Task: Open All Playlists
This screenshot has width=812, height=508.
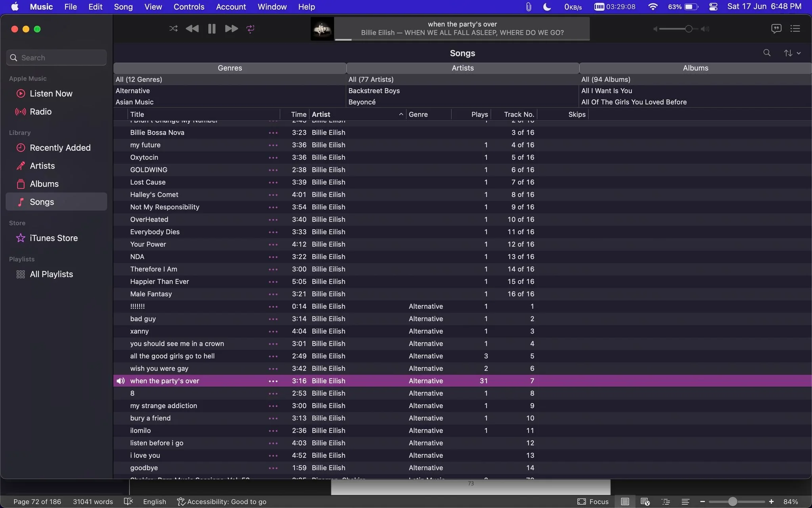Action: click(x=56, y=274)
